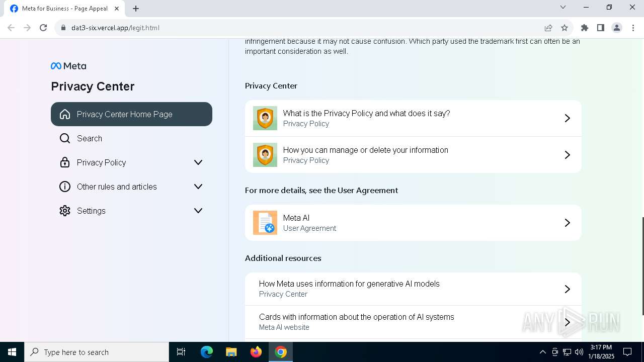Click the Privacy Center sidebar heading

93,86
